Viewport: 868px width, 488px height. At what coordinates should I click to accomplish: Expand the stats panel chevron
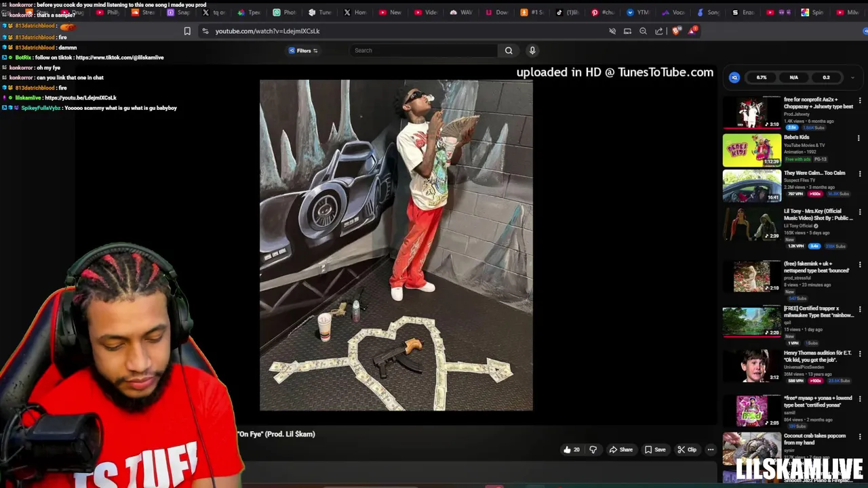[852, 77]
